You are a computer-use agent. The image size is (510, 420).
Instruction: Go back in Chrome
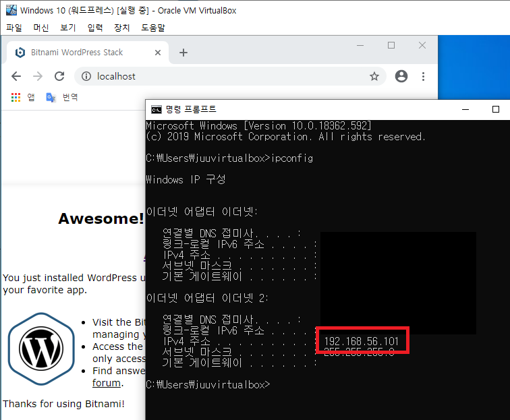click(16, 76)
